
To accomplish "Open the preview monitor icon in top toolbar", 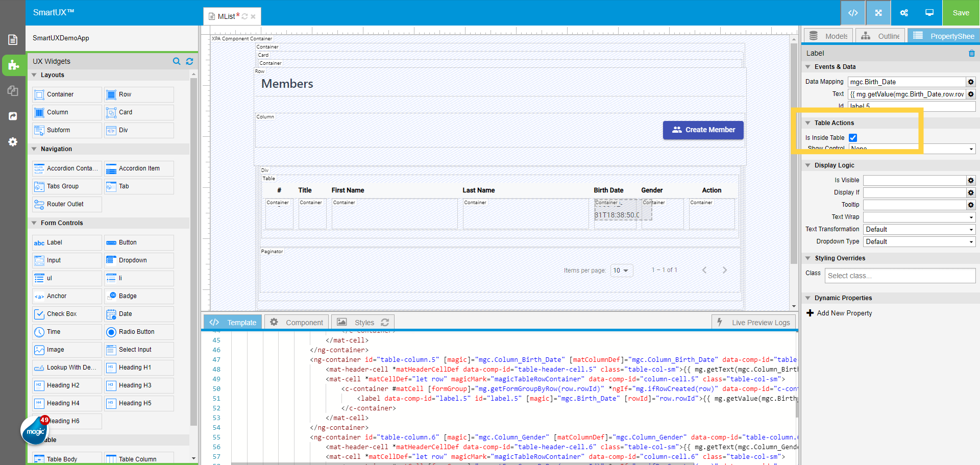I will point(929,13).
